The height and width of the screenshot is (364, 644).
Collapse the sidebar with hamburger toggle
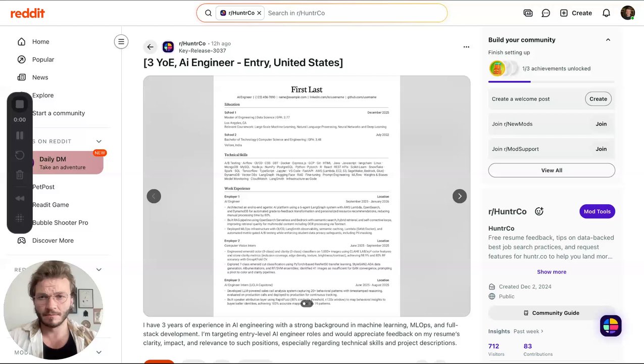click(121, 41)
